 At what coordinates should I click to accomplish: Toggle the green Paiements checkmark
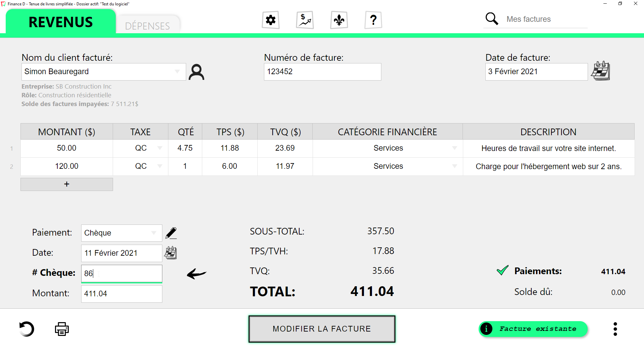pos(502,270)
